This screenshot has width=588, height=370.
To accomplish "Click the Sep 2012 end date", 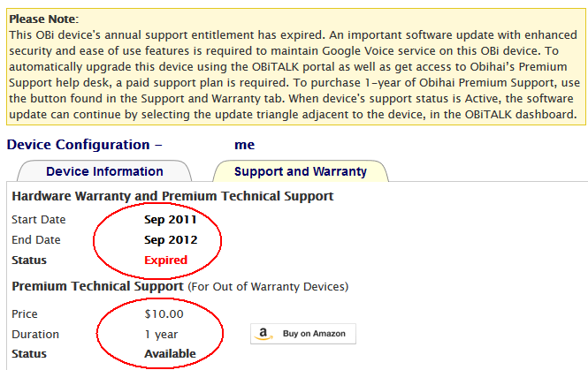I will [x=171, y=239].
